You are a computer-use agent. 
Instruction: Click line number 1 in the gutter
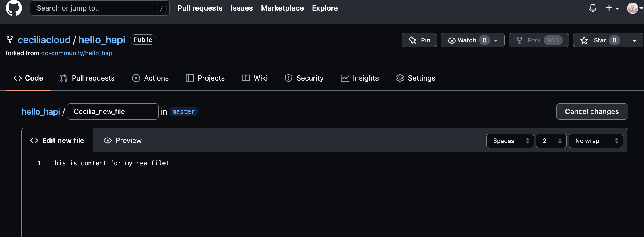tap(39, 163)
